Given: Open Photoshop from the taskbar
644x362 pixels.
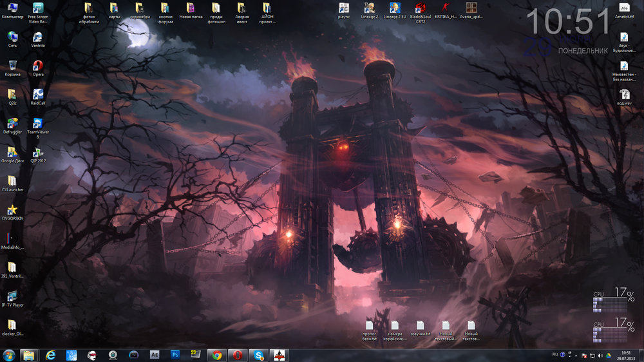Looking at the screenshot, I should 175,355.
